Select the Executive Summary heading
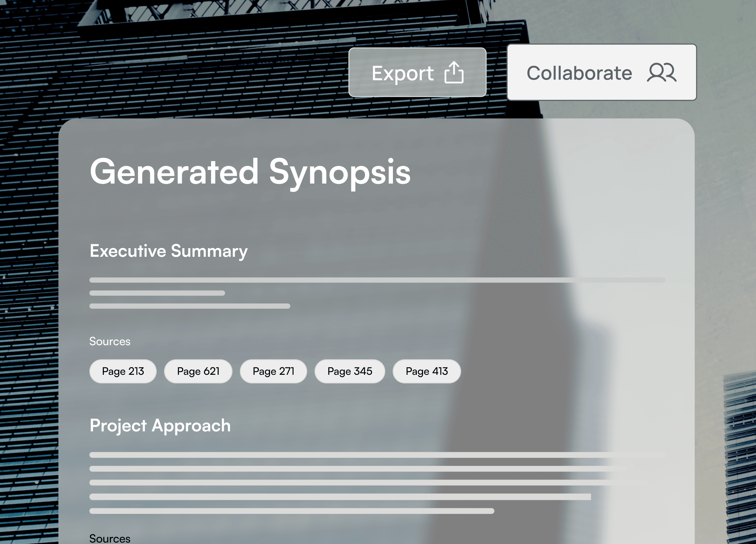Viewport: 756px width, 544px height. click(x=169, y=251)
